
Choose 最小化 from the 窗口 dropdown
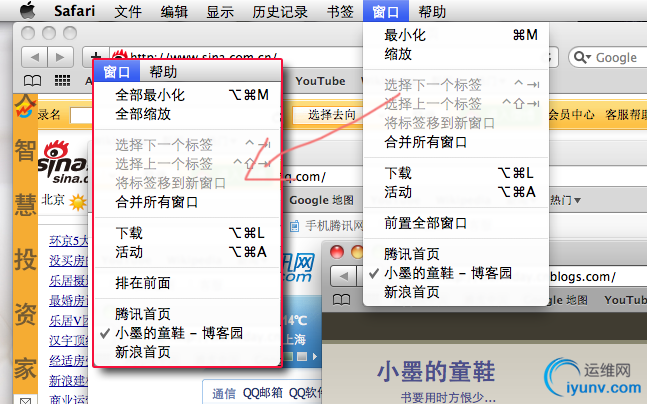(x=456, y=35)
